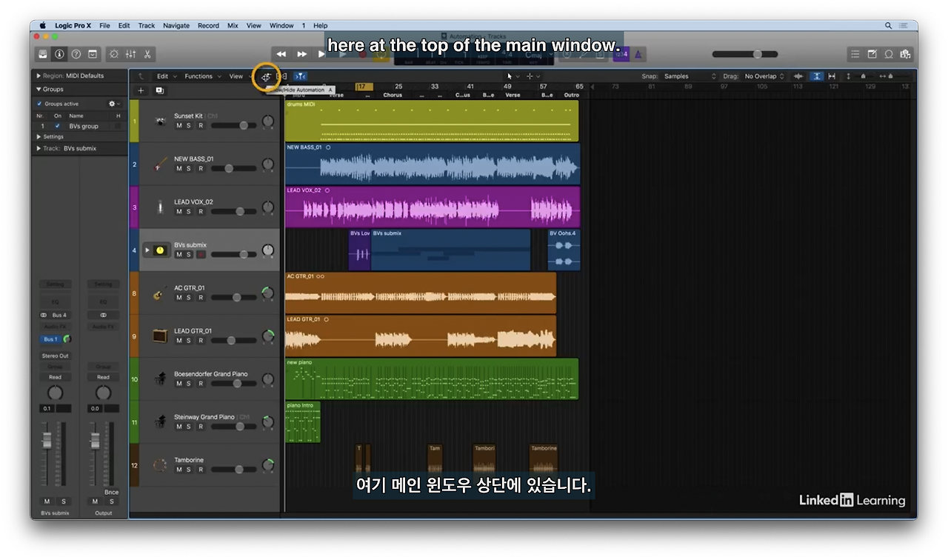This screenshot has height=560, width=948.
Task: Toggle Show/Hide Automation button
Action: (x=266, y=76)
